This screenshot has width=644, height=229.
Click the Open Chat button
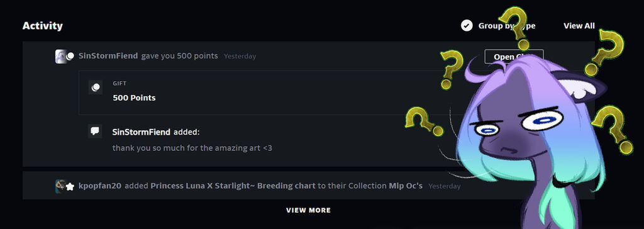[514, 57]
